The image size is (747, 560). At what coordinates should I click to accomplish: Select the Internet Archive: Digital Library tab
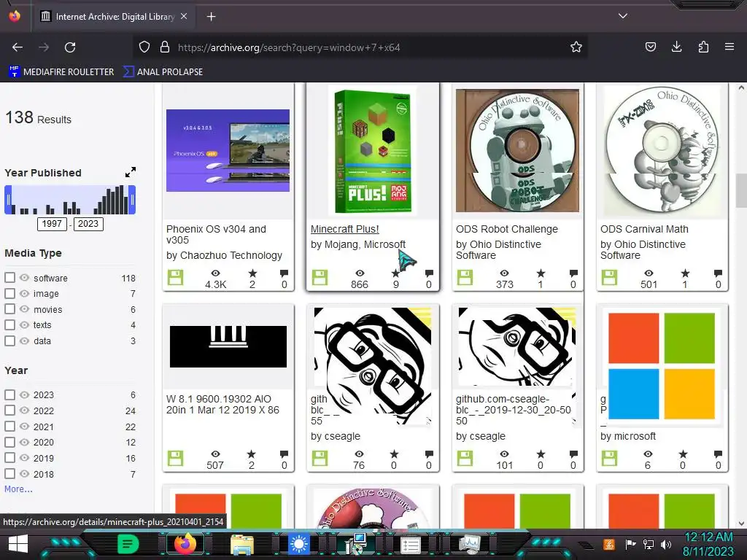click(x=115, y=17)
